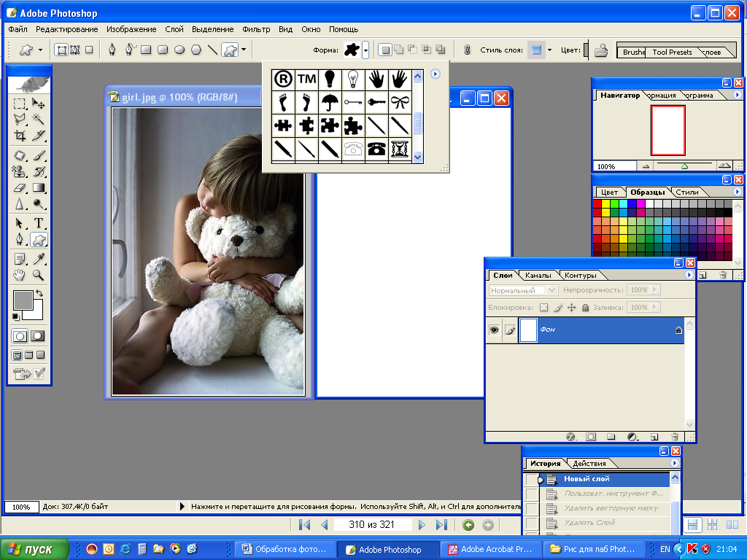
Task: Swap foreground and background colors
Action: (39, 293)
